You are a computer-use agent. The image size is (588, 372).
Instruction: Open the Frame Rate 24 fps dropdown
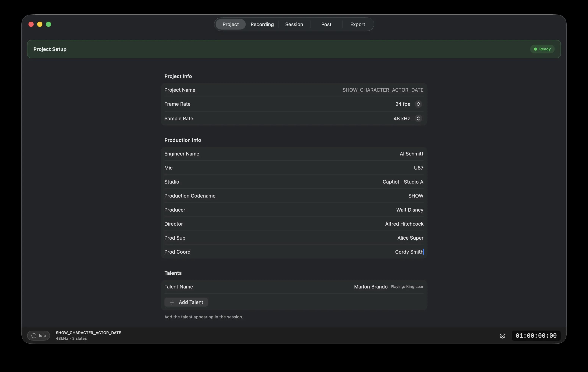click(418, 104)
